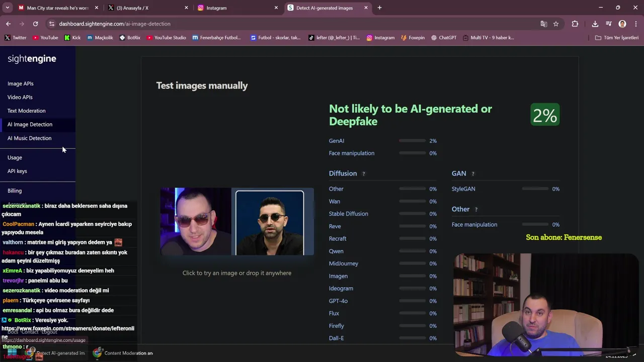644x362 pixels.
Task: Close the Detect AI-generated images tab
Action: coord(366,8)
